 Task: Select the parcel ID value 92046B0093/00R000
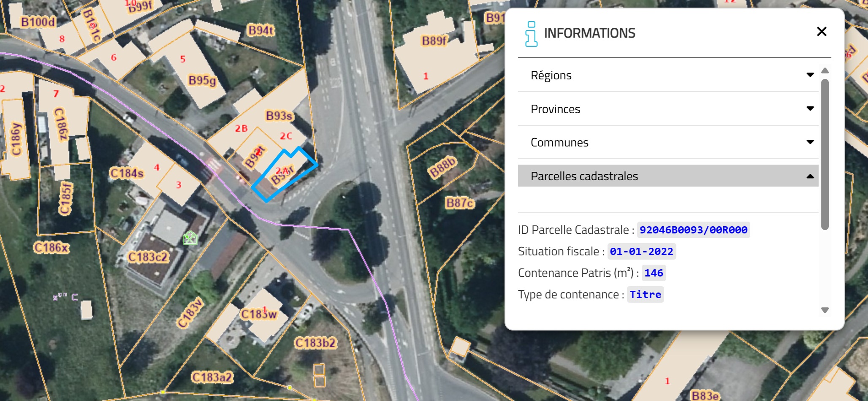[693, 230]
